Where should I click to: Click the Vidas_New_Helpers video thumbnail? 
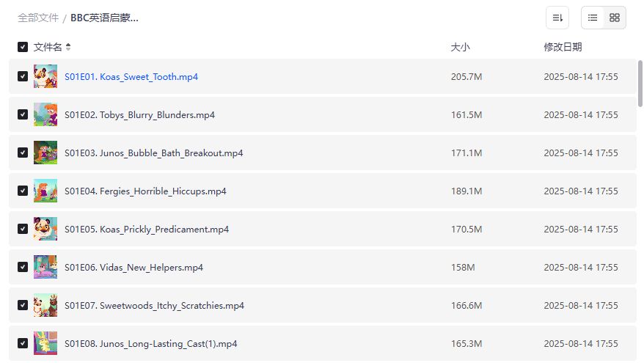click(45, 267)
